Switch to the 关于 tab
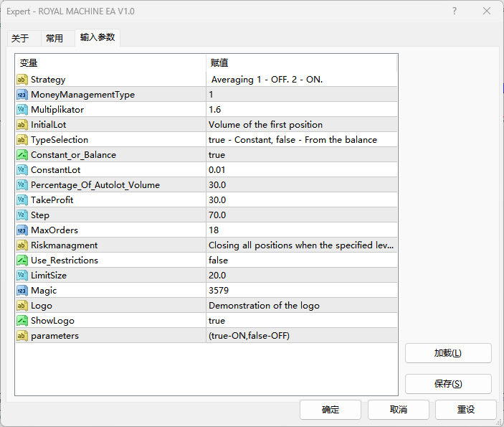504x427 pixels. pyautogui.click(x=20, y=39)
